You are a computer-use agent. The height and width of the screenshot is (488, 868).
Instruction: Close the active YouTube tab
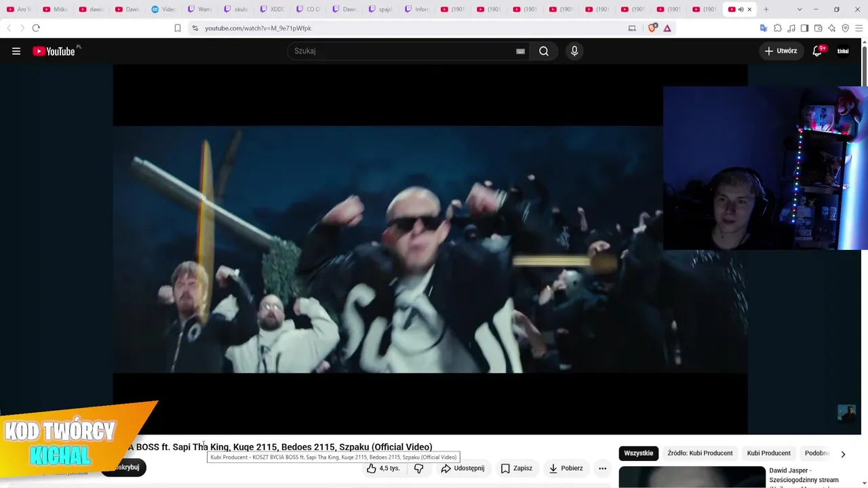(x=749, y=9)
